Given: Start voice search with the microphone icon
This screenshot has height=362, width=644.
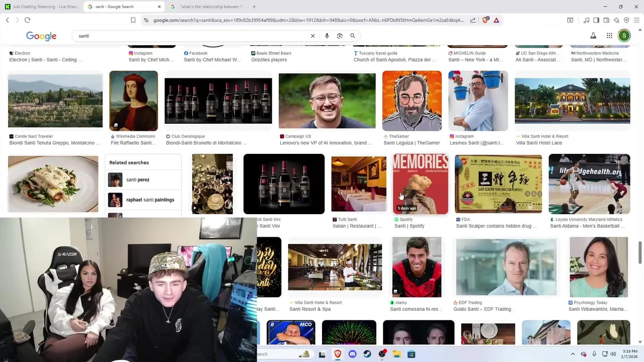Looking at the screenshot, I should tap(327, 36).
